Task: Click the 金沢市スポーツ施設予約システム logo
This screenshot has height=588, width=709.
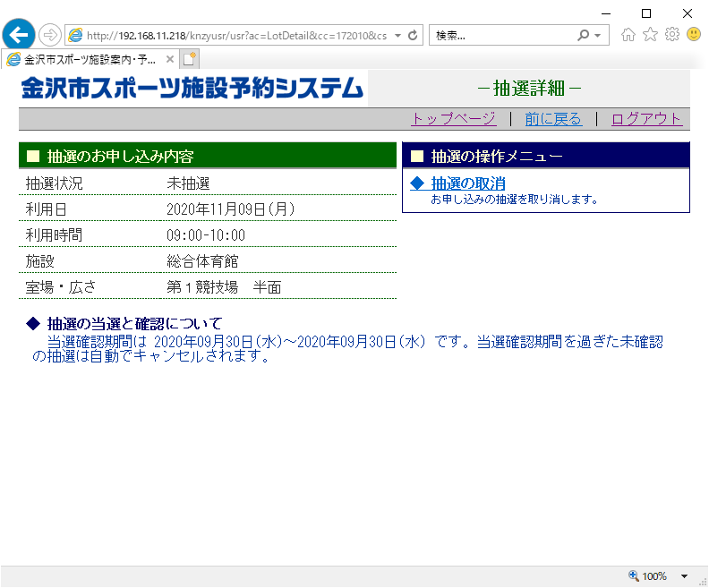Action: click(x=192, y=88)
